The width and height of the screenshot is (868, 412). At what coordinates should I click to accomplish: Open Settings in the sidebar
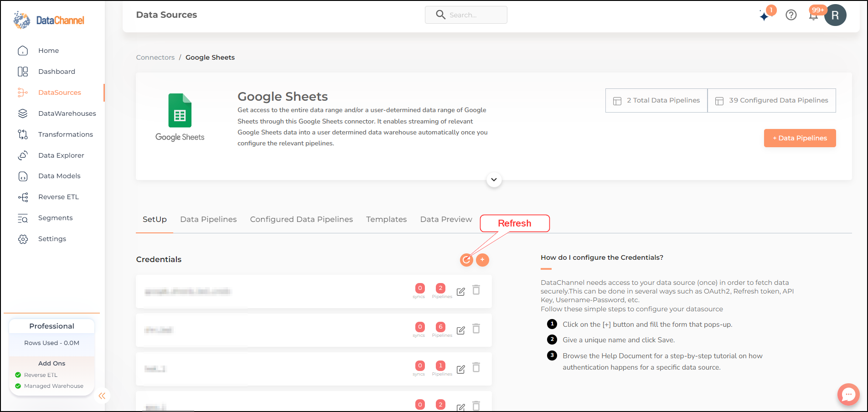(52, 239)
